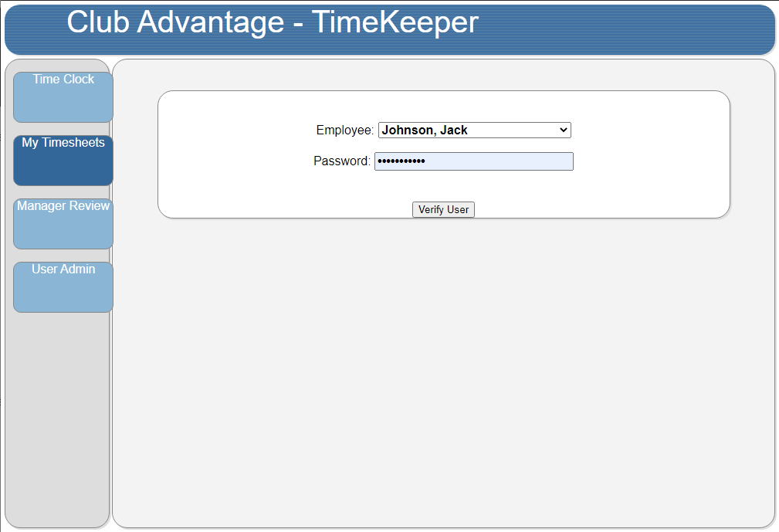Focus the Password input field
Viewport: 779px width, 532px height.
coord(474,161)
